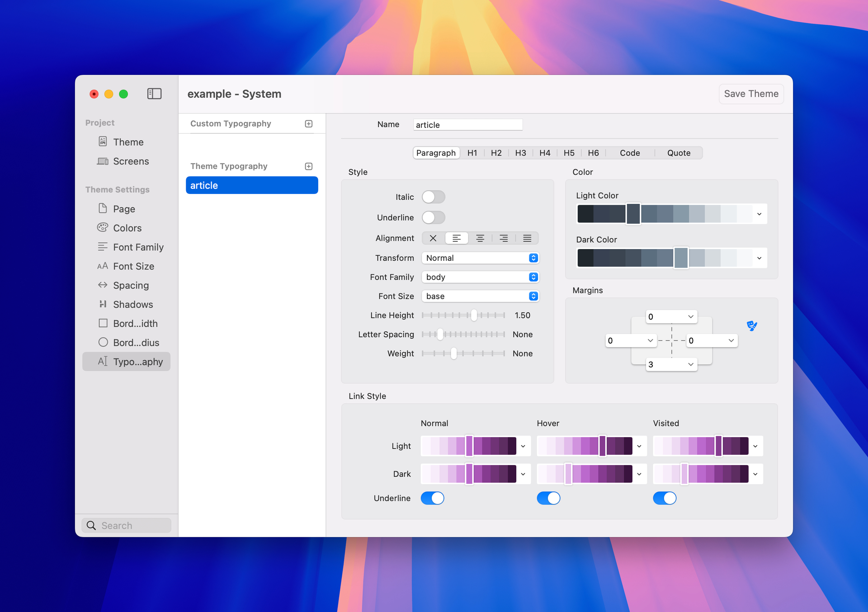Toggle the sidebar visibility icon

pyautogui.click(x=154, y=94)
